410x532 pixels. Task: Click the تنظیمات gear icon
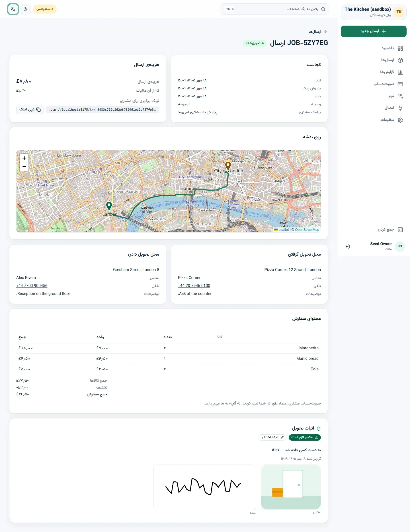point(400,120)
